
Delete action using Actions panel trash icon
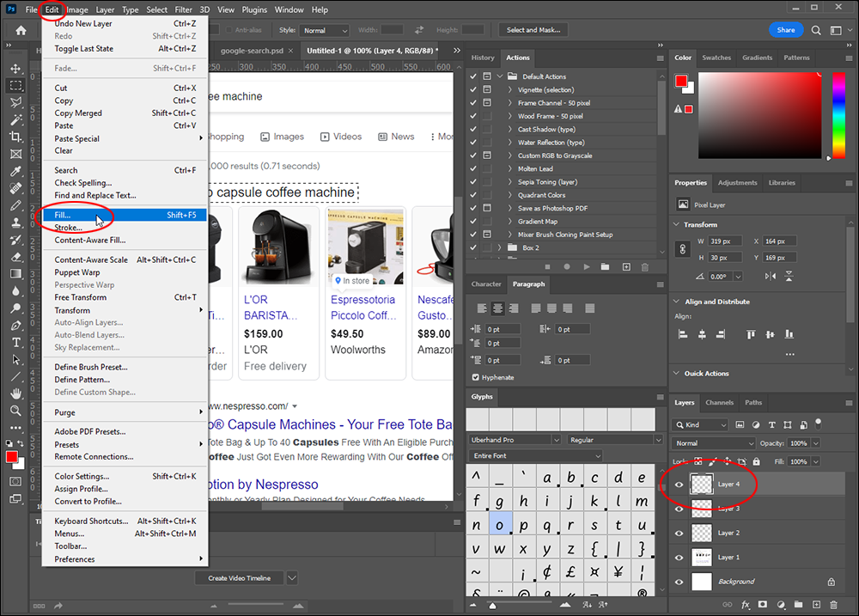click(645, 267)
